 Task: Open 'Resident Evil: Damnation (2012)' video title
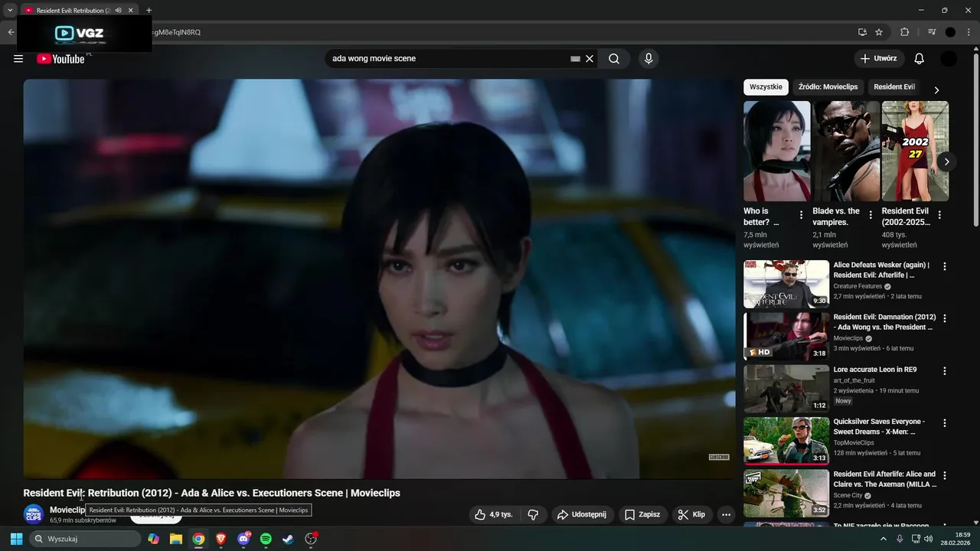(884, 322)
